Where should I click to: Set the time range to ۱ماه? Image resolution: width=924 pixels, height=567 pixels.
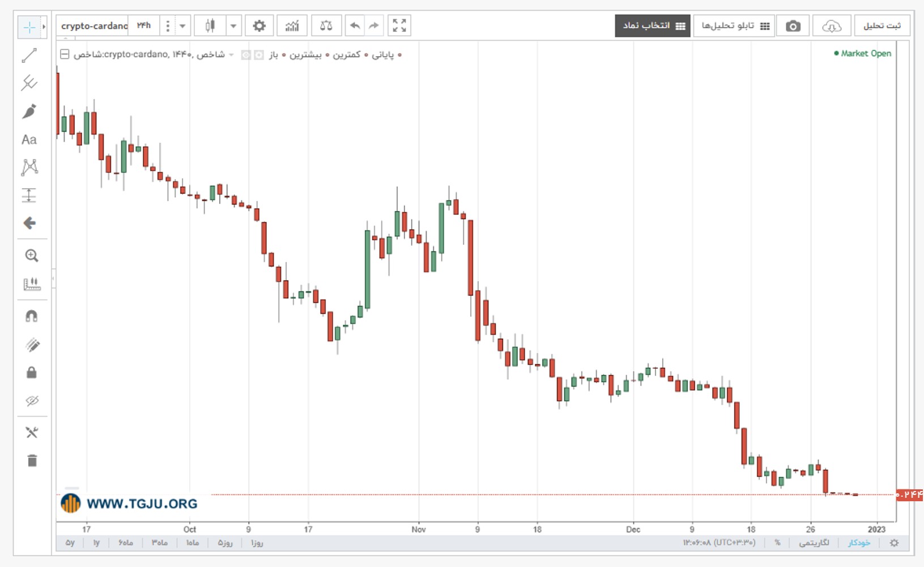pyautogui.click(x=193, y=543)
